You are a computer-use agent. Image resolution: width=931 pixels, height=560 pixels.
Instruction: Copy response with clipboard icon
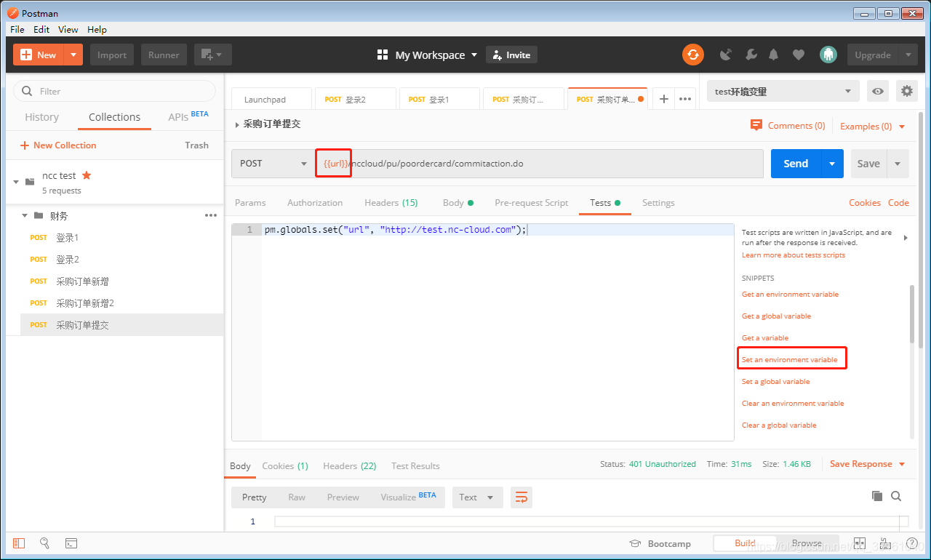tap(877, 496)
